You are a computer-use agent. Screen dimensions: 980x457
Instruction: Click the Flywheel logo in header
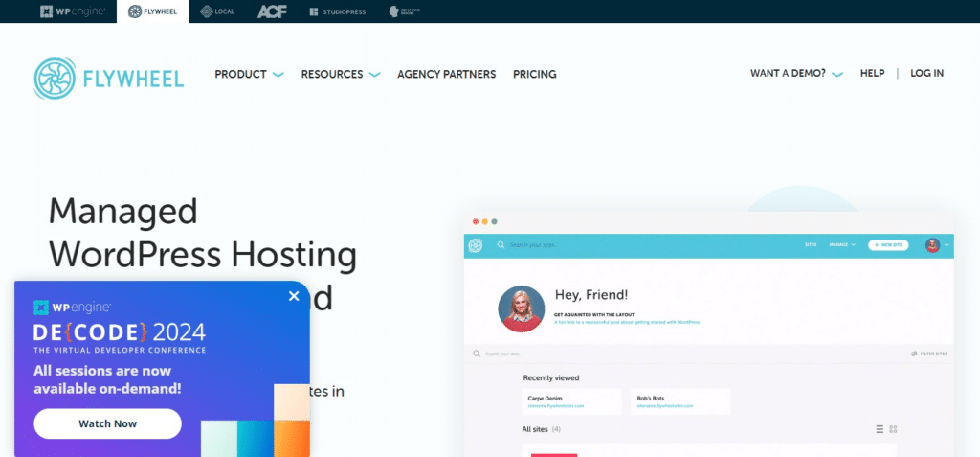click(x=109, y=79)
